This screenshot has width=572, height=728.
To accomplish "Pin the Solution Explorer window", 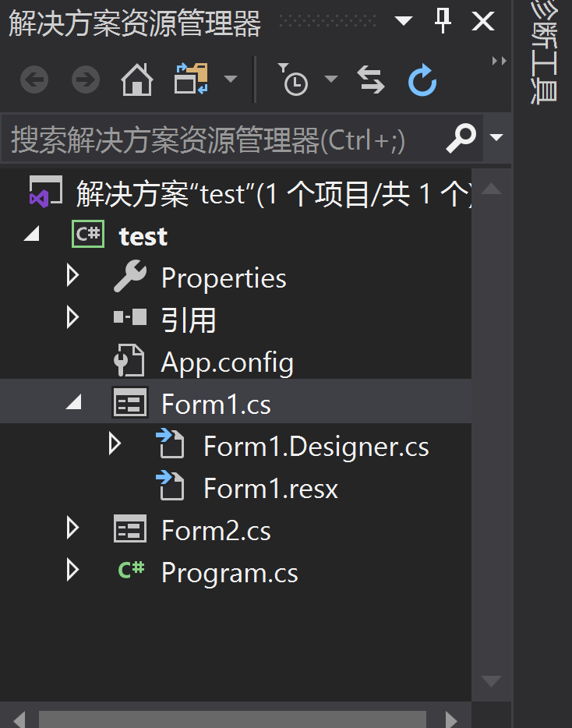I will (442, 22).
